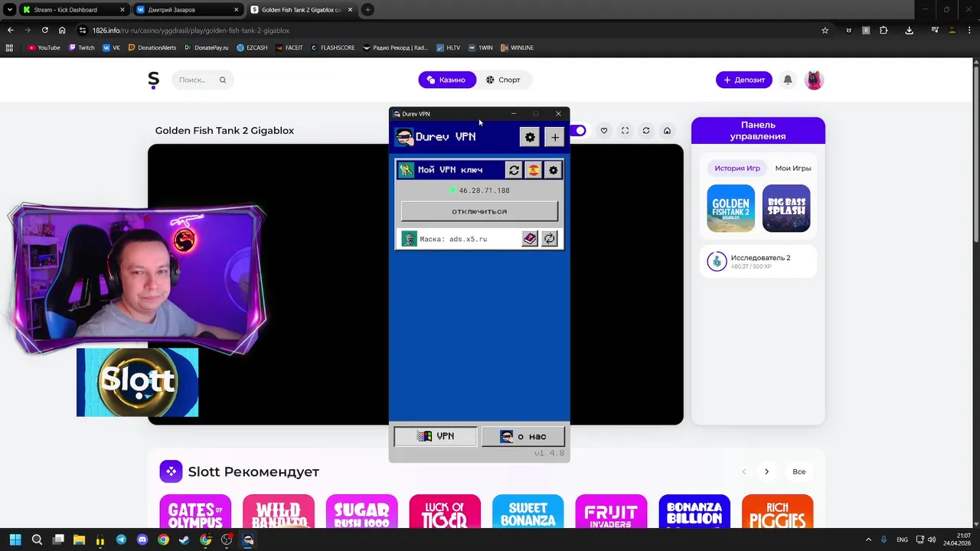Reload the page in browser
This screenshot has height=551, width=980.
45,31
